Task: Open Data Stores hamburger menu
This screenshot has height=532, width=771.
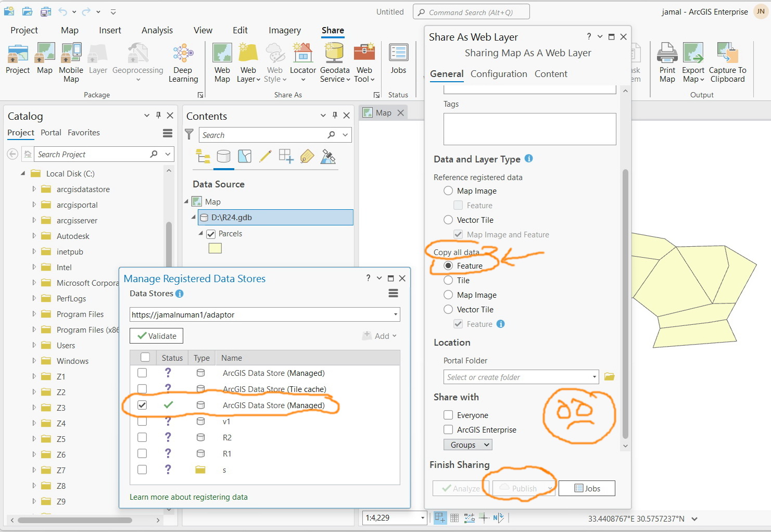Action: pos(394,294)
